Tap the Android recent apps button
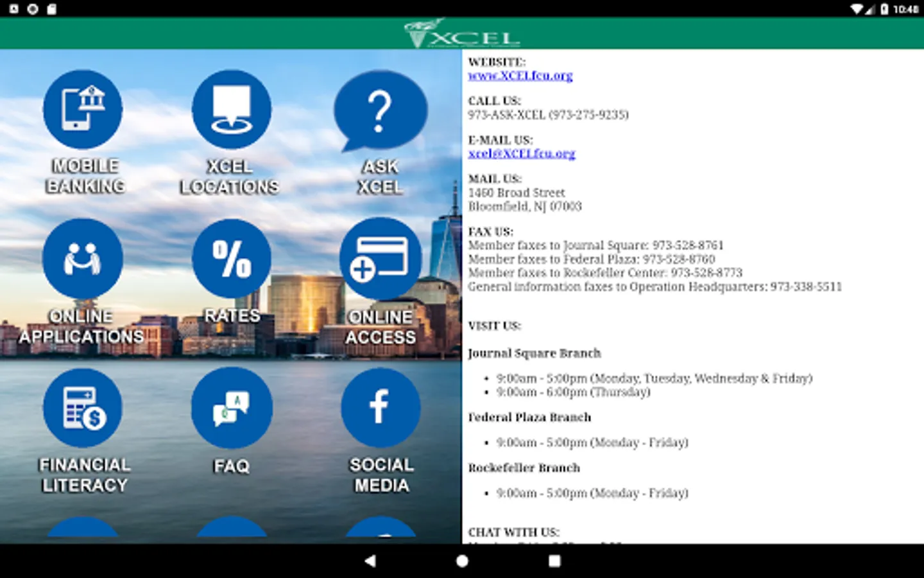The image size is (924, 578). click(x=554, y=561)
